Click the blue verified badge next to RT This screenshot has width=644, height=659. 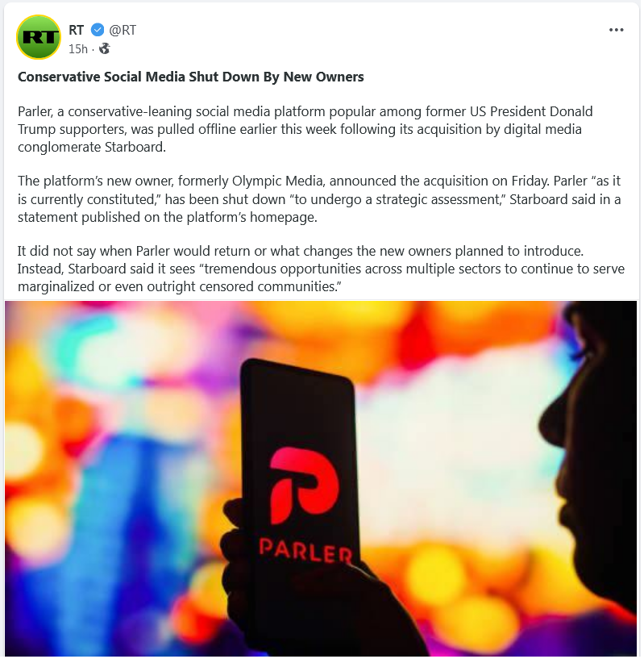tap(98, 30)
